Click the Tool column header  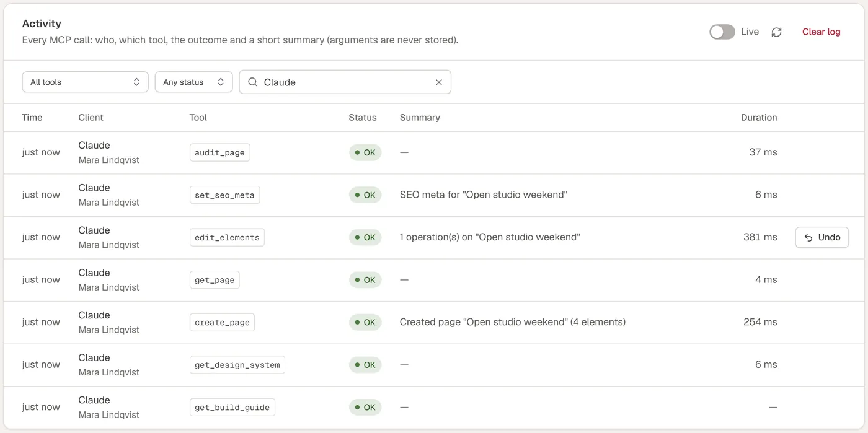(198, 118)
